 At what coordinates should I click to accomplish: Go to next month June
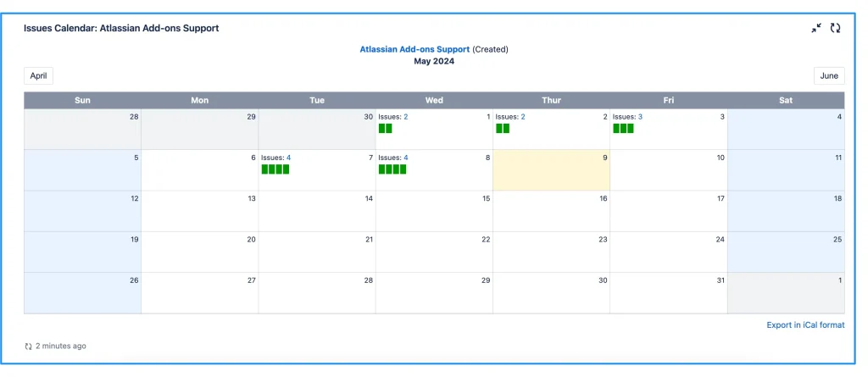828,75
